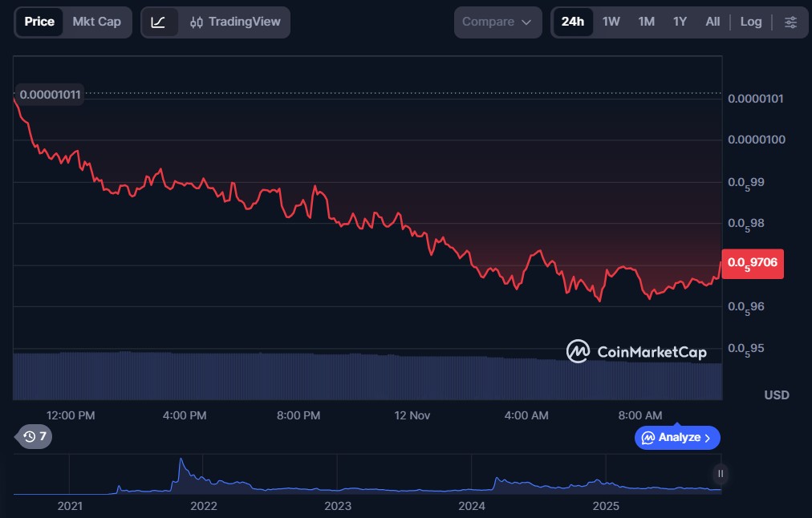Image resolution: width=812 pixels, height=518 pixels.
Task: Click the current price label 0.0₅9706
Action: (x=753, y=262)
